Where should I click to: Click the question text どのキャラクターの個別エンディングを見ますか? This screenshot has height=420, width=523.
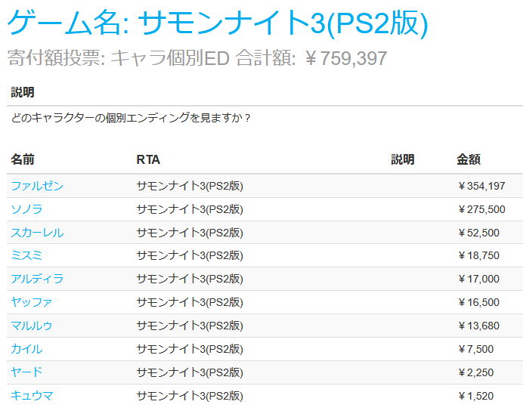(131, 118)
